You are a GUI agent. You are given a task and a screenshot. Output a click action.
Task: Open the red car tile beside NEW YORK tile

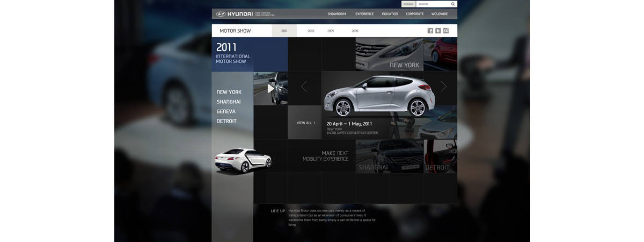point(441,54)
